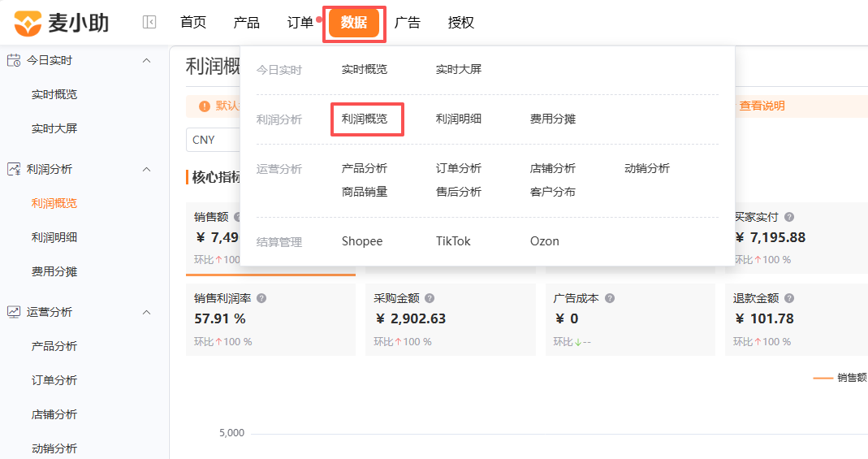Screen dimensions: 868x459
Task: Choose 动销分析 in the dropdown menu
Action: click(647, 168)
